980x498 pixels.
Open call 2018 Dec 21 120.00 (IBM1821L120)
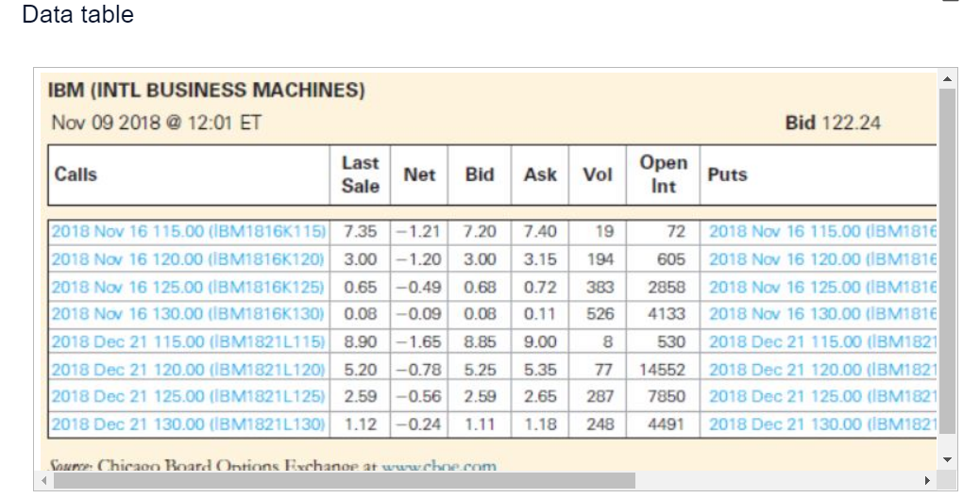click(188, 370)
